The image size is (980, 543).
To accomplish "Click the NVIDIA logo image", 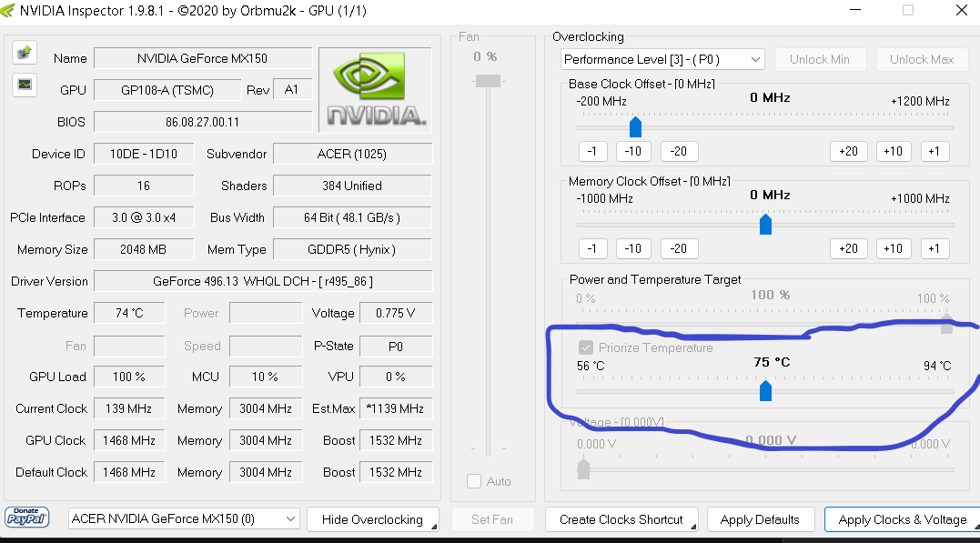I will 375,89.
